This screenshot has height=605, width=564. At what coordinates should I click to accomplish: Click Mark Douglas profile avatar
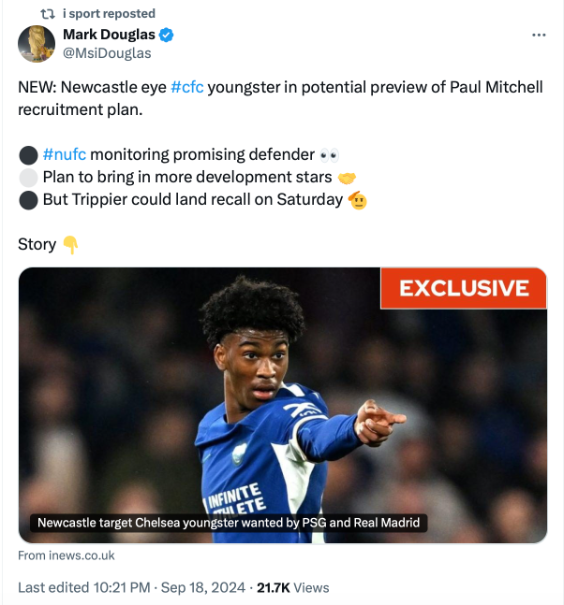pos(36,44)
